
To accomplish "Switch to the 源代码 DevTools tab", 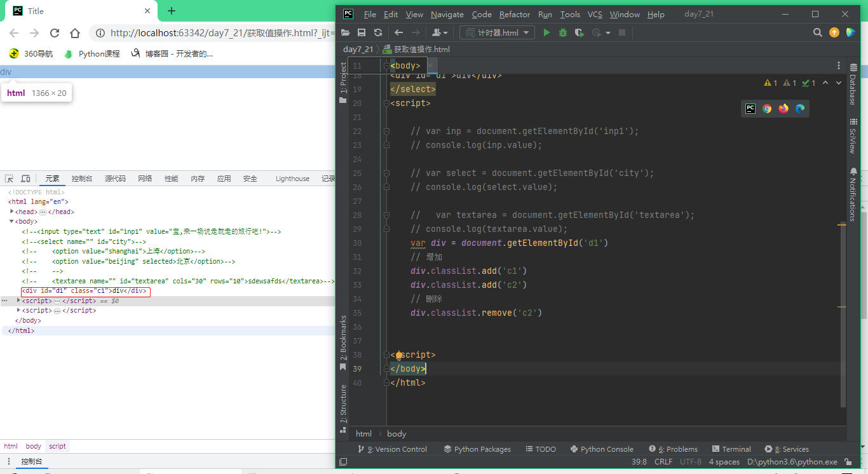I will (x=115, y=179).
